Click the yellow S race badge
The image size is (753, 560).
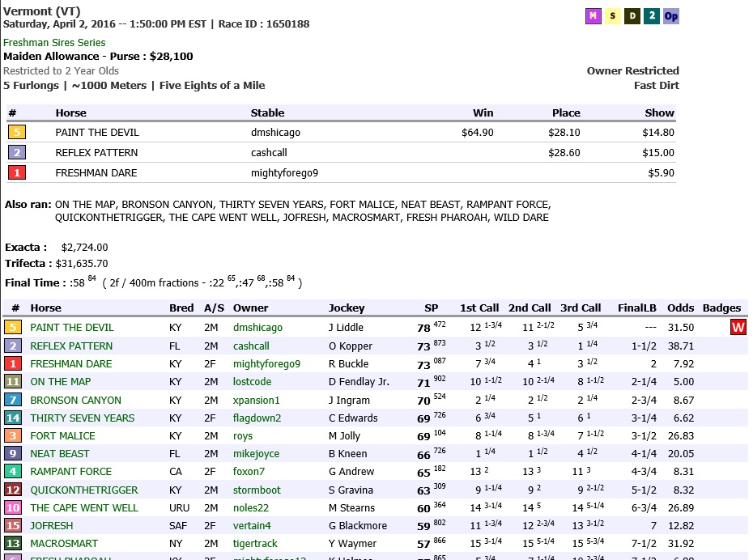pos(613,16)
